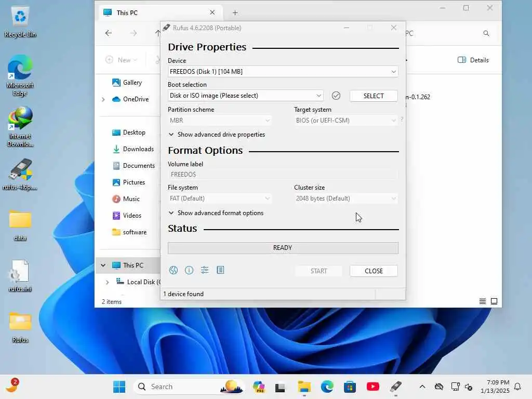Screen dimensions: 532x399
Task: Toggle the Details pane in Explorer
Action: tap(473, 60)
